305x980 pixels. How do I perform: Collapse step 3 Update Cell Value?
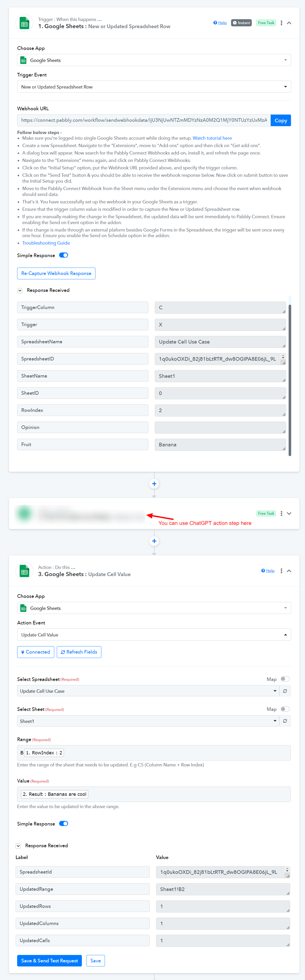click(x=289, y=571)
